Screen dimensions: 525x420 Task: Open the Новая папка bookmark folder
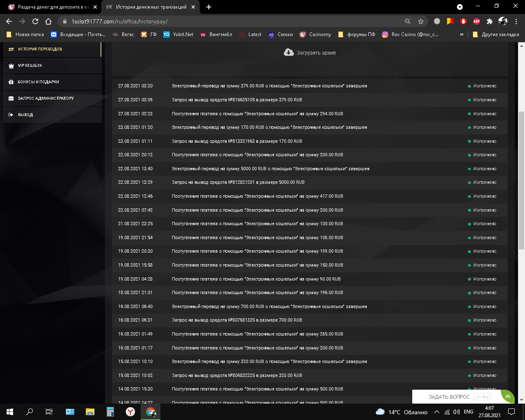point(25,34)
